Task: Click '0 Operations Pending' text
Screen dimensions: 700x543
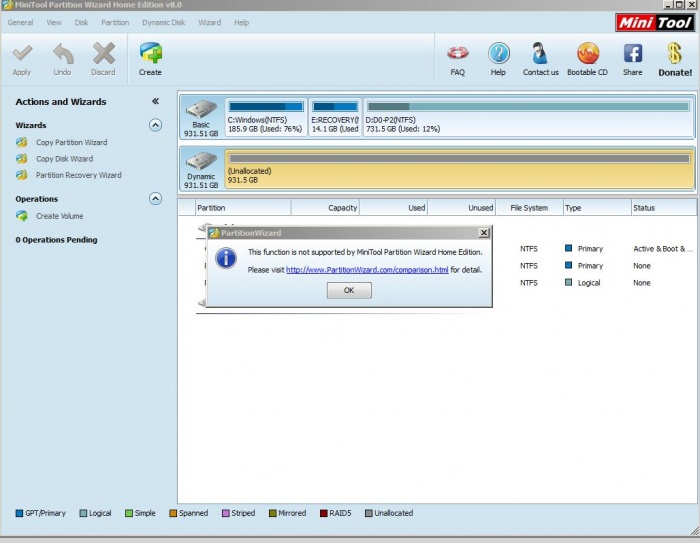Action: pos(56,240)
